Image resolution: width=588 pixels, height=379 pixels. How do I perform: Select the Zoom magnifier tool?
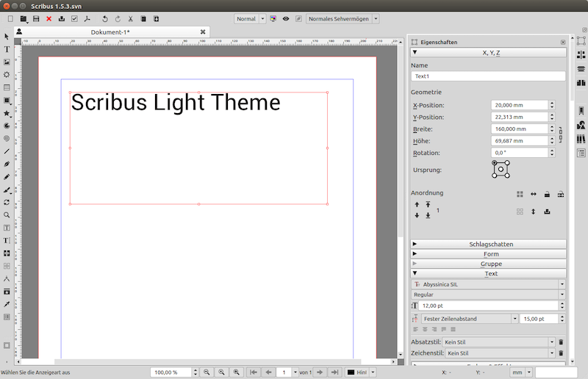pos(7,215)
